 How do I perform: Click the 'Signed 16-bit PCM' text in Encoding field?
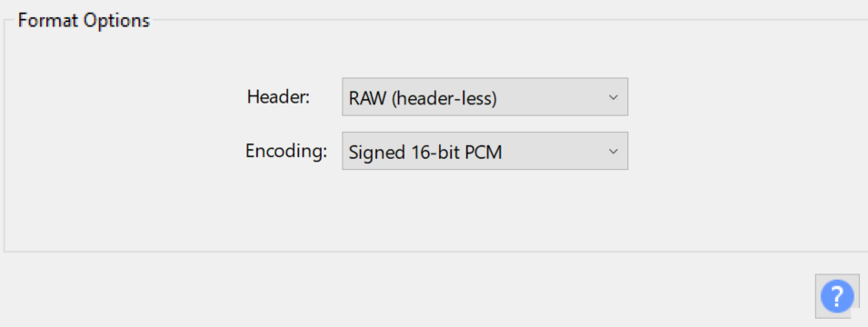[425, 153]
